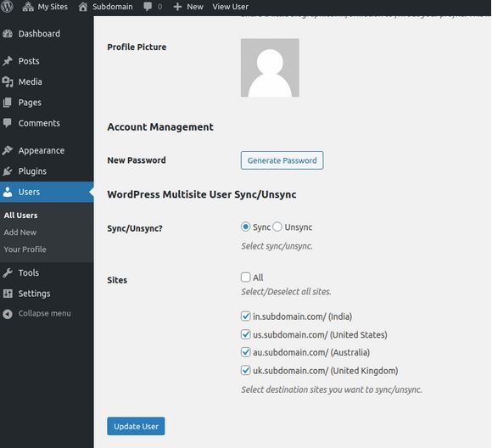Open Your Profile submenu link
Viewport: 492px width, 448px height.
[25, 249]
